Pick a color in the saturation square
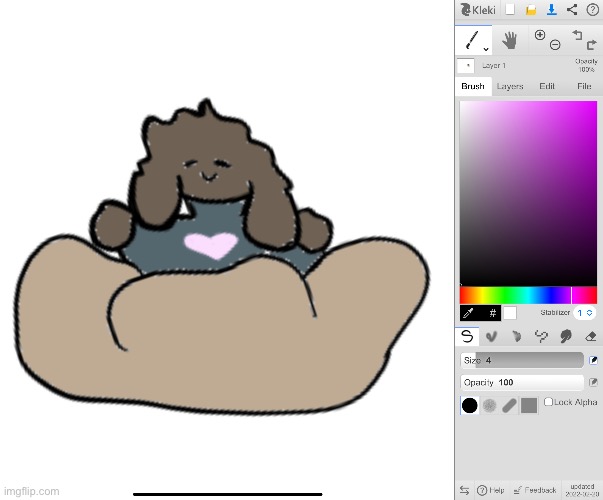The image size is (603, 500). point(528,193)
